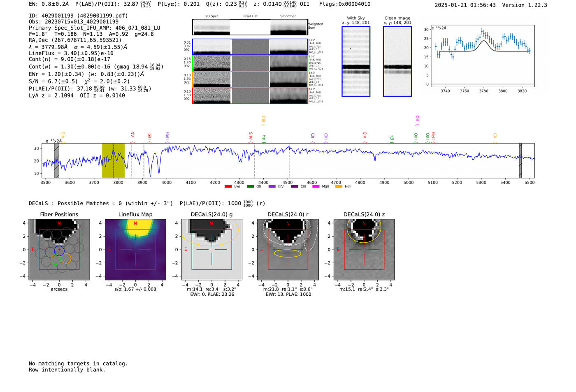Click the 'EW: 0.8±0.2Å' header value

coord(49,4)
